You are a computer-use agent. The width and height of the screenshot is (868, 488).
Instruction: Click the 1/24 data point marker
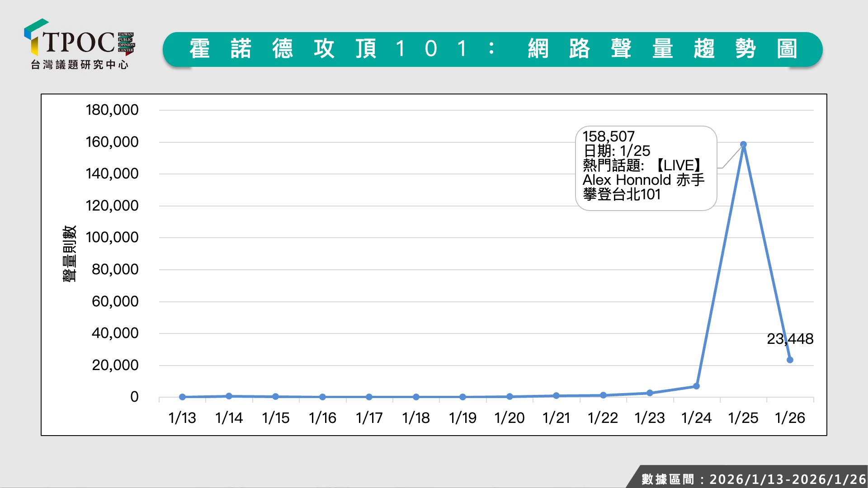(x=696, y=386)
